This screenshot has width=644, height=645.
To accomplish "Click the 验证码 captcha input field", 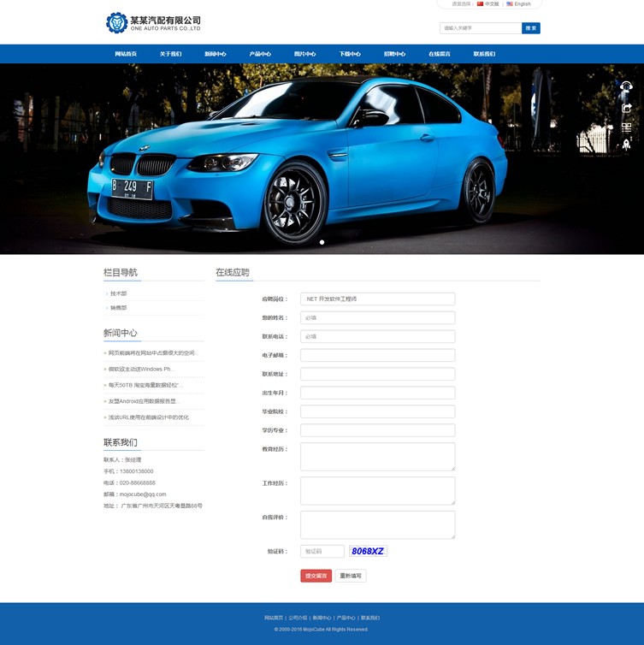I will (322, 551).
